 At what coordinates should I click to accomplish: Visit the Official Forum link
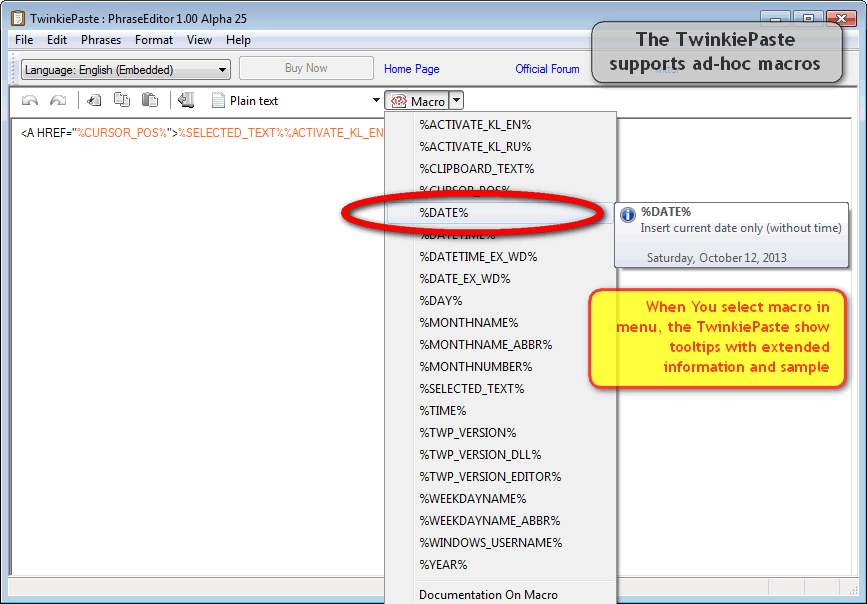[x=547, y=69]
